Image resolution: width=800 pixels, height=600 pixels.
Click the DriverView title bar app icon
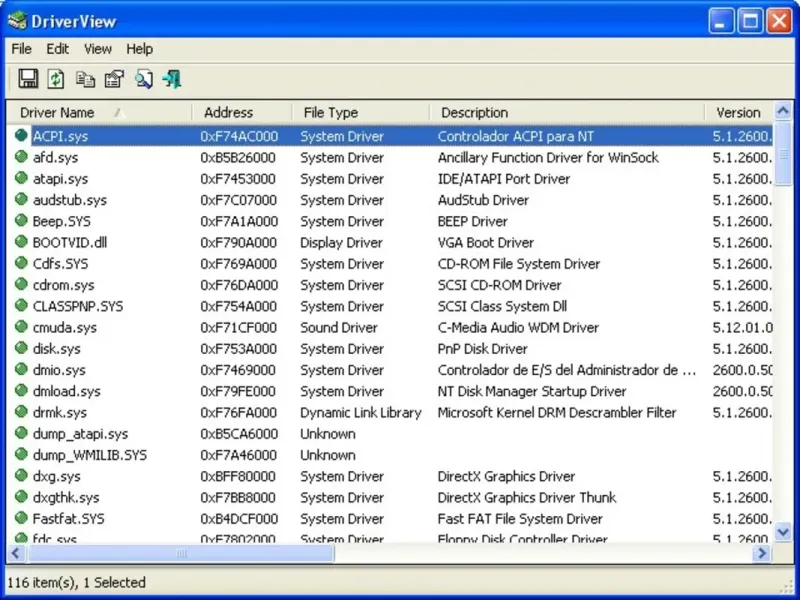pos(19,21)
